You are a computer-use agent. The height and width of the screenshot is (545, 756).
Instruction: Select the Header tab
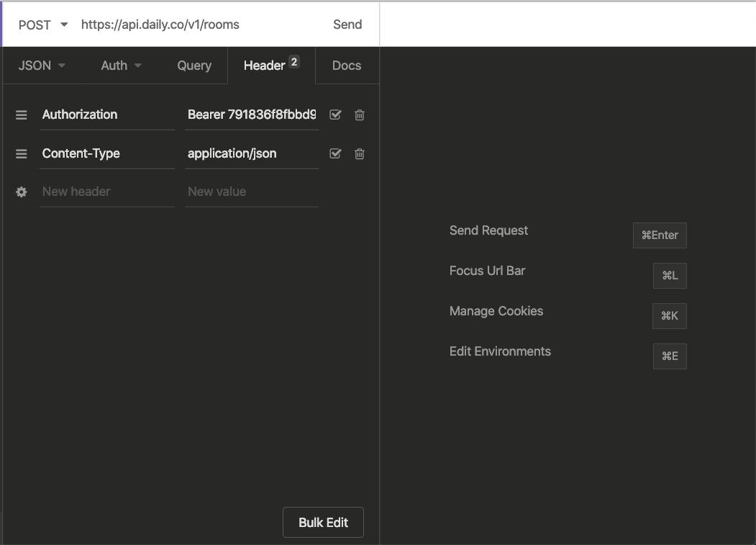[x=265, y=65]
